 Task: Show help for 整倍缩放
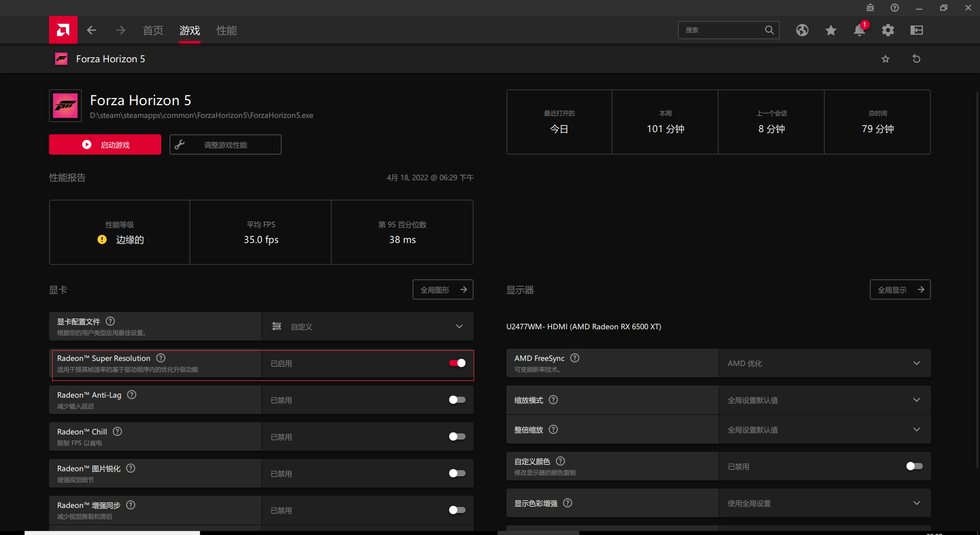pyautogui.click(x=553, y=429)
